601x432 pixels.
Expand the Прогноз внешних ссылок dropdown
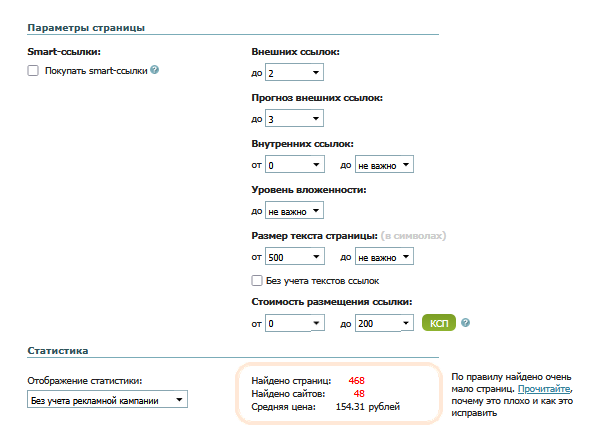[294, 119]
